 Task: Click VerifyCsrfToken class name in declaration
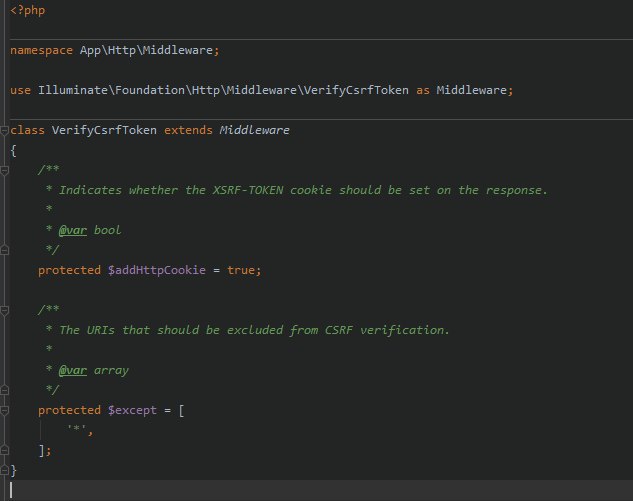[104, 130]
